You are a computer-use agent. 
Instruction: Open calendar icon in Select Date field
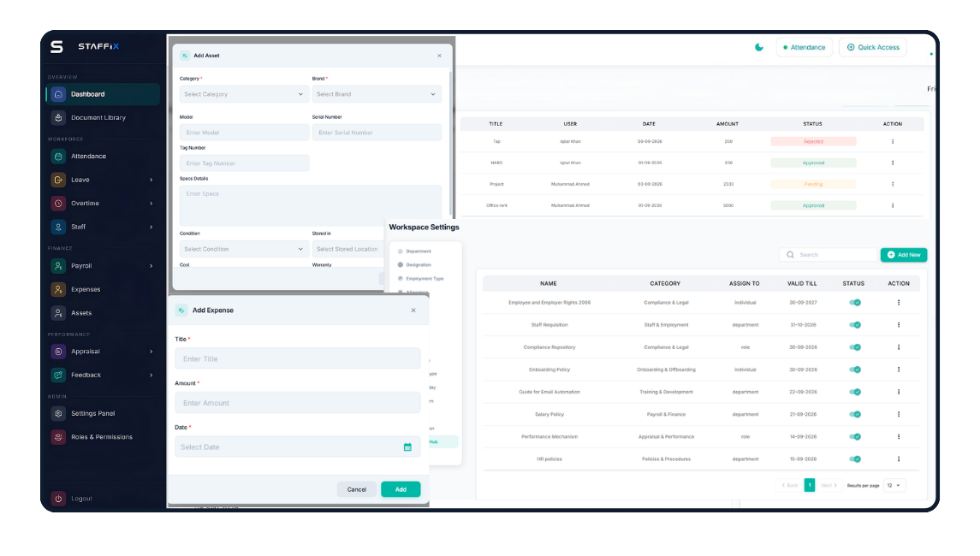tap(407, 447)
